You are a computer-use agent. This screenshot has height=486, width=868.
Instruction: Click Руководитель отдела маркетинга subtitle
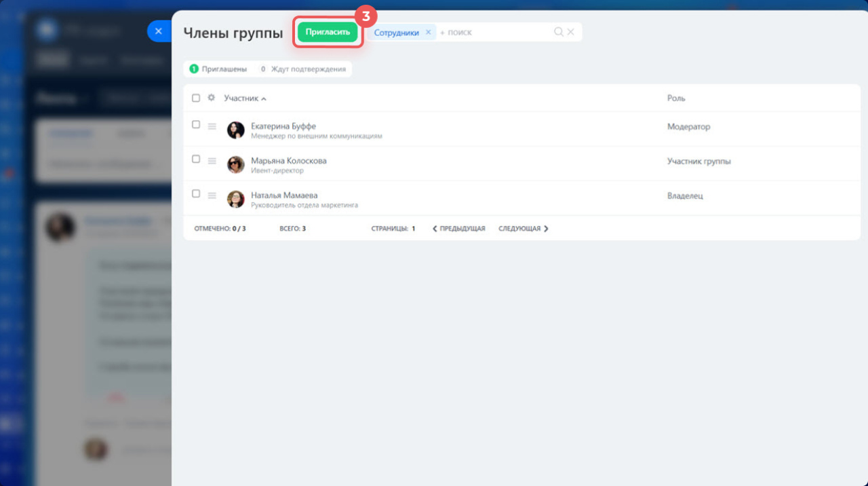(304, 205)
